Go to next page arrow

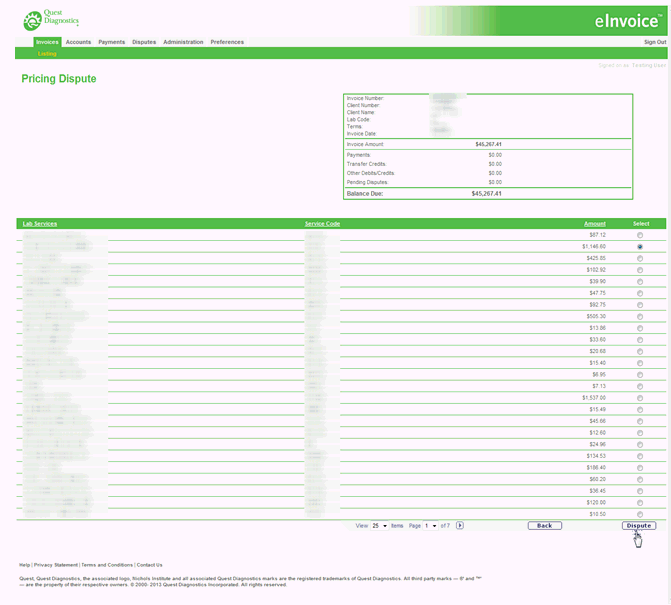(460, 525)
